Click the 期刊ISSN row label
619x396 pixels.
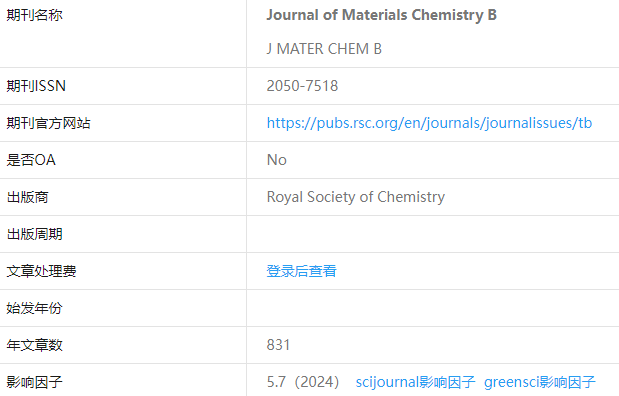pos(36,86)
